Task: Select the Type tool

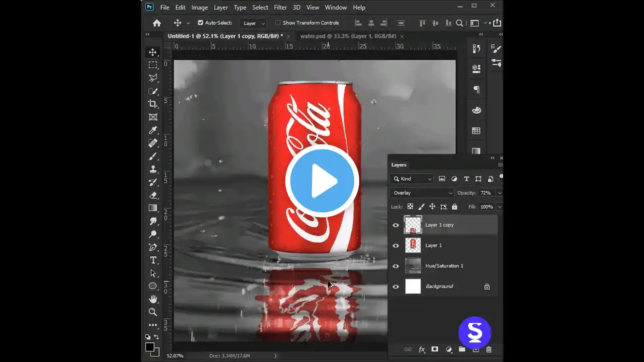Action: pos(153,260)
